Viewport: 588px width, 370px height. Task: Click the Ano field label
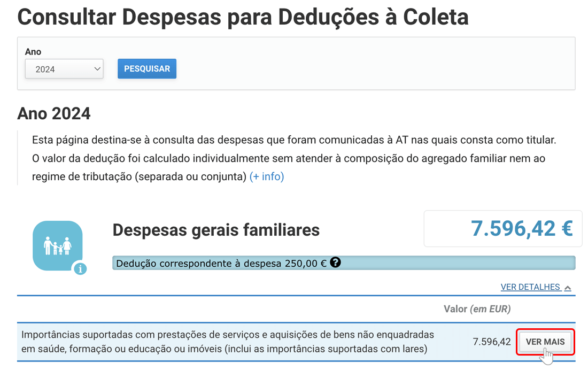point(33,52)
